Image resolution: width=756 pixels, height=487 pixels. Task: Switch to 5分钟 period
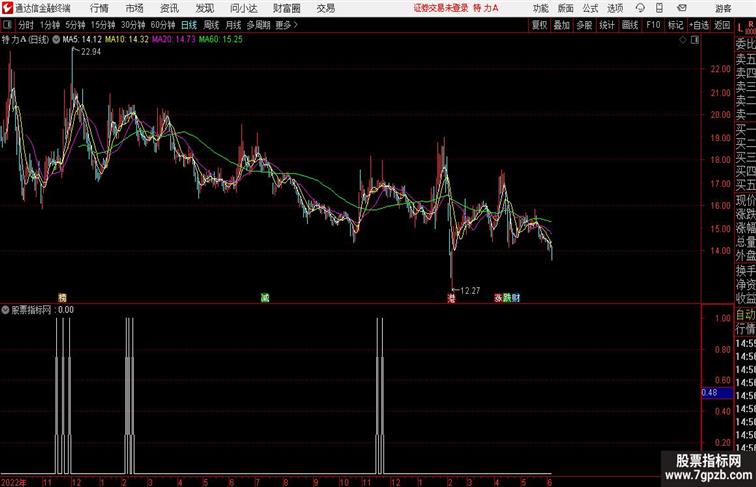point(75,25)
